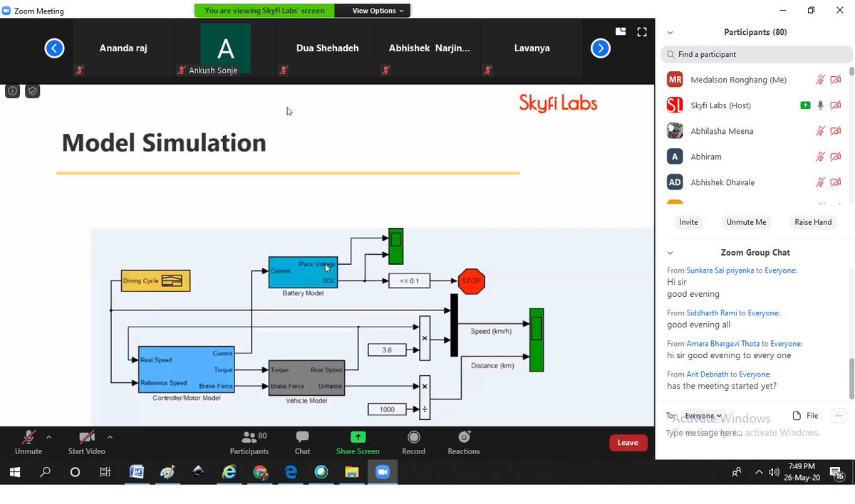Viewport: 855px width, 504px height.
Task: Start video from toolbar
Action: (86, 442)
